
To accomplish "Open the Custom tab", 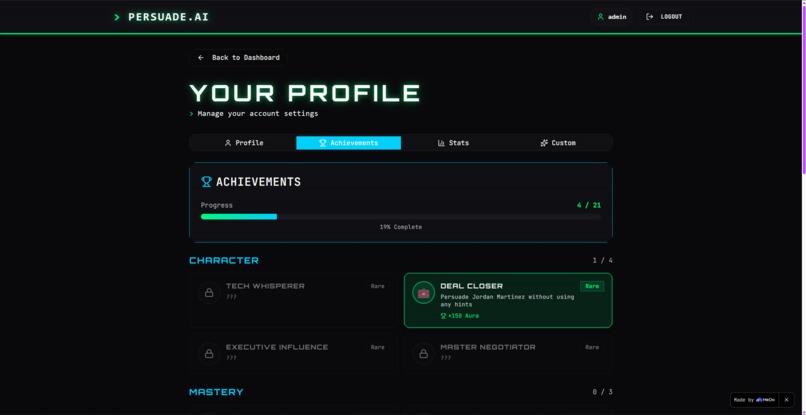I will tap(558, 143).
